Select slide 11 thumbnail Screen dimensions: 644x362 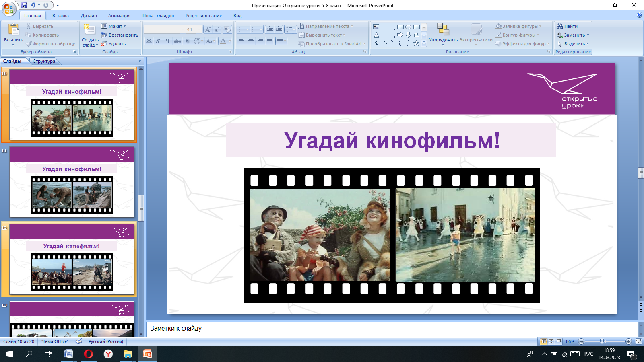pyautogui.click(x=72, y=182)
